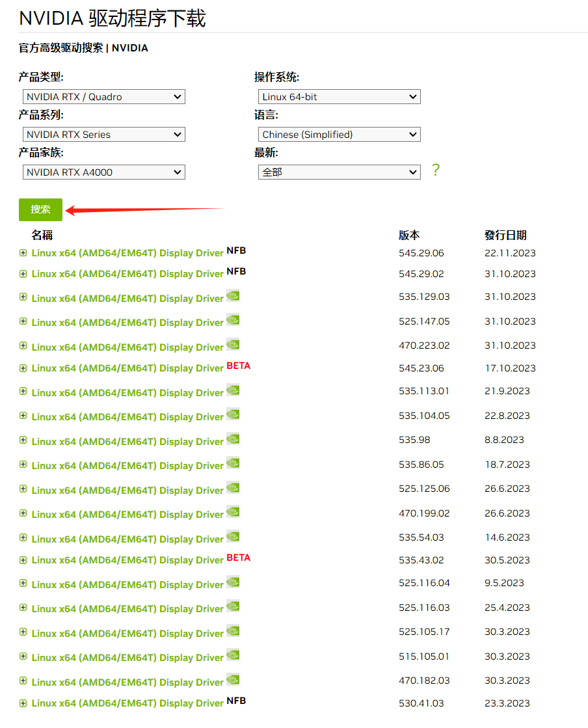The width and height of the screenshot is (588, 728).
Task: Click the green question mark help icon
Action: [435, 170]
